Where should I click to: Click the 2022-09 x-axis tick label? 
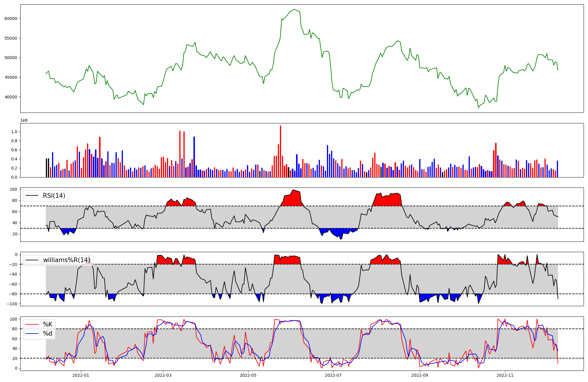coord(420,375)
